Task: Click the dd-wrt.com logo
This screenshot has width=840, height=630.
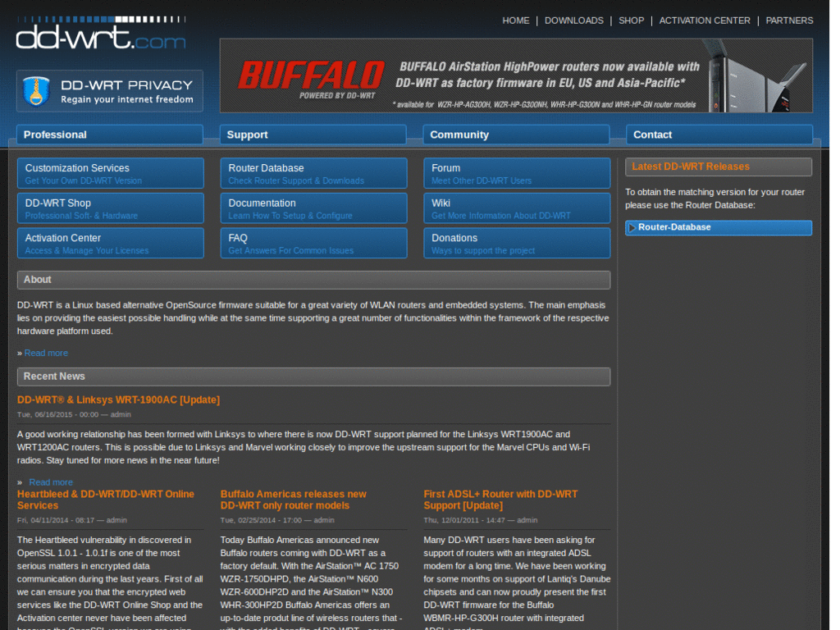Action: click(x=101, y=33)
